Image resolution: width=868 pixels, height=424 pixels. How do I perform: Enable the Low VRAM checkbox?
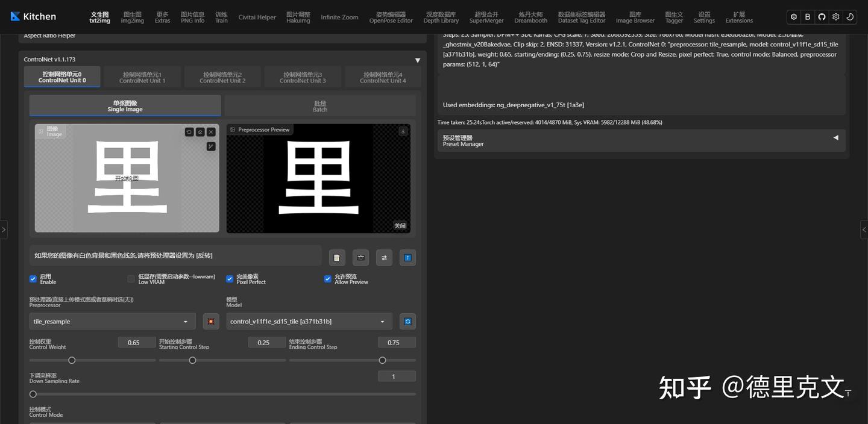[131, 279]
